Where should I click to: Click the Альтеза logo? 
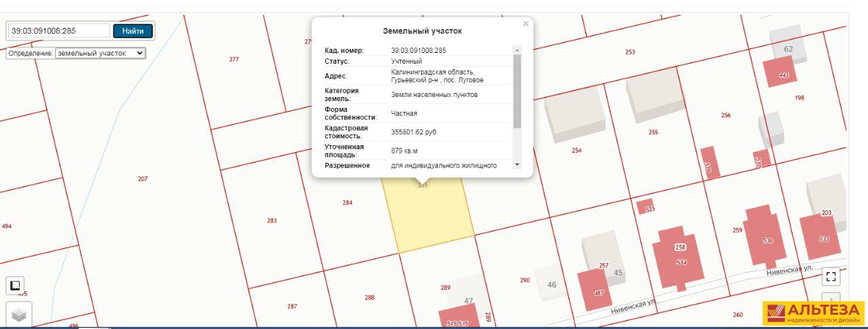[x=813, y=314]
